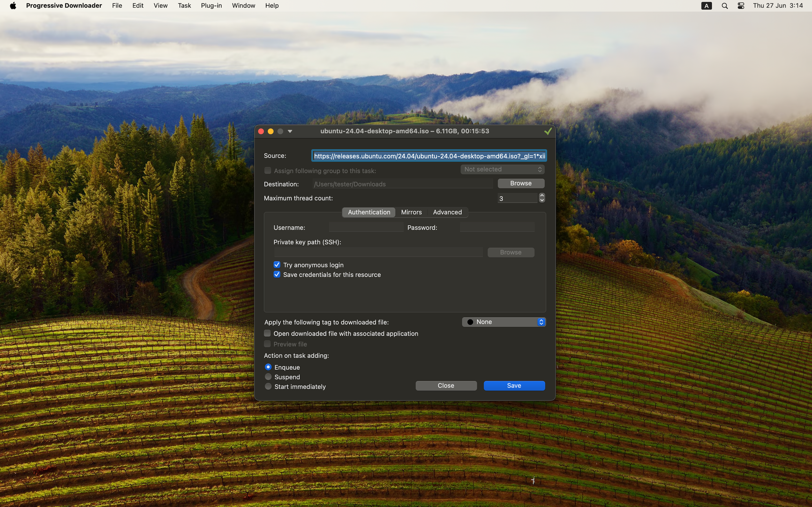Image resolution: width=812 pixels, height=507 pixels.
Task: Click the triangle disclosure icon in title bar
Action: tap(290, 132)
